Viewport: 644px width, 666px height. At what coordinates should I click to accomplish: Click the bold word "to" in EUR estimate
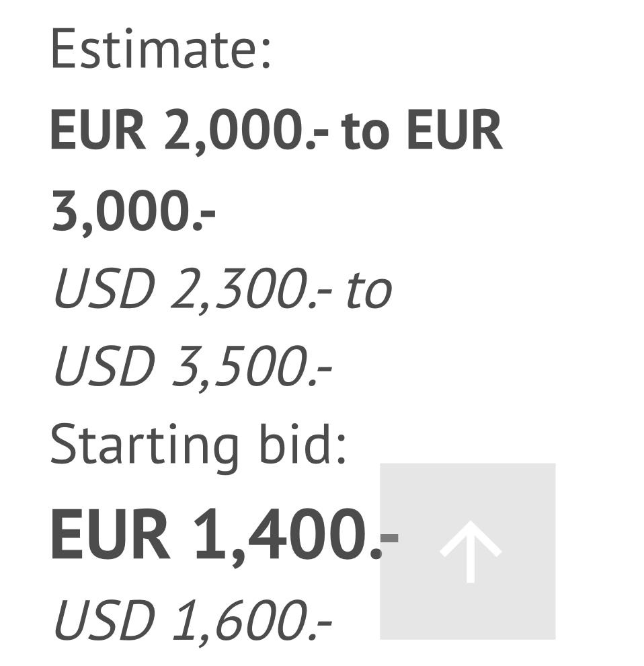(365, 131)
